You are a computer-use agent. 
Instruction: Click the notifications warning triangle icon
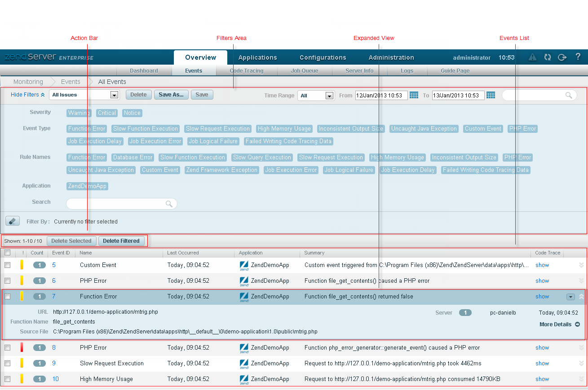tap(532, 57)
